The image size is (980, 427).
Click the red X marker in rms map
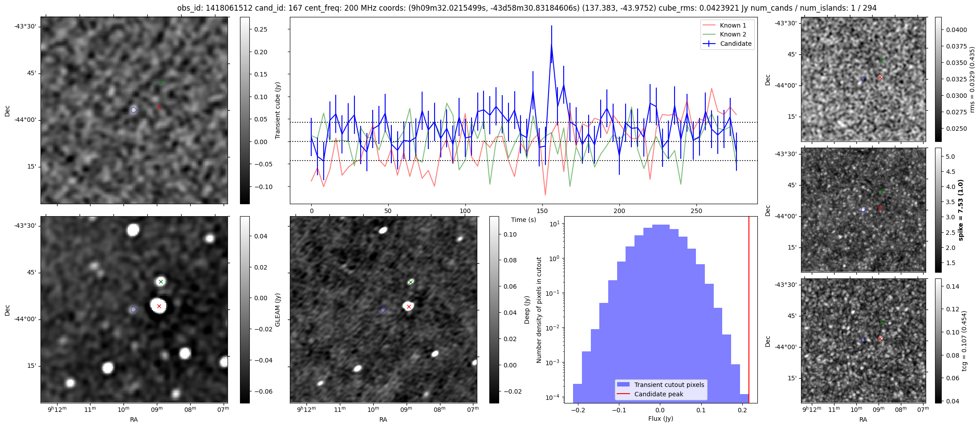880,77
